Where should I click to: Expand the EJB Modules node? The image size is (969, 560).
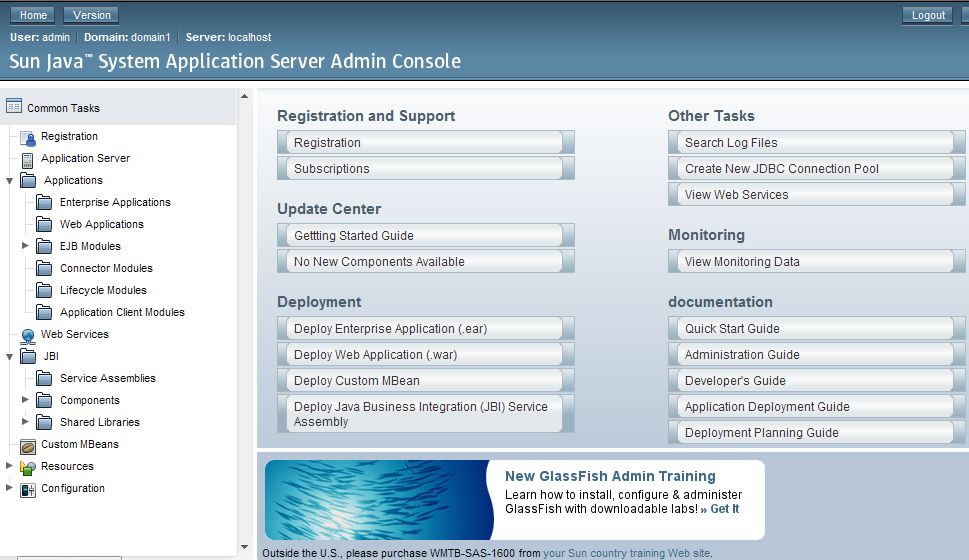tap(25, 245)
